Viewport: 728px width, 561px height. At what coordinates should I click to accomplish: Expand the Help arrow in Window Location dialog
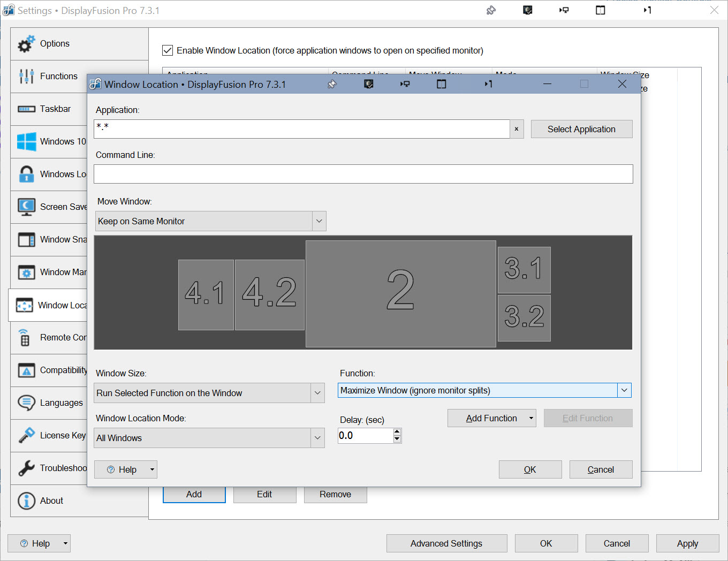coord(152,469)
